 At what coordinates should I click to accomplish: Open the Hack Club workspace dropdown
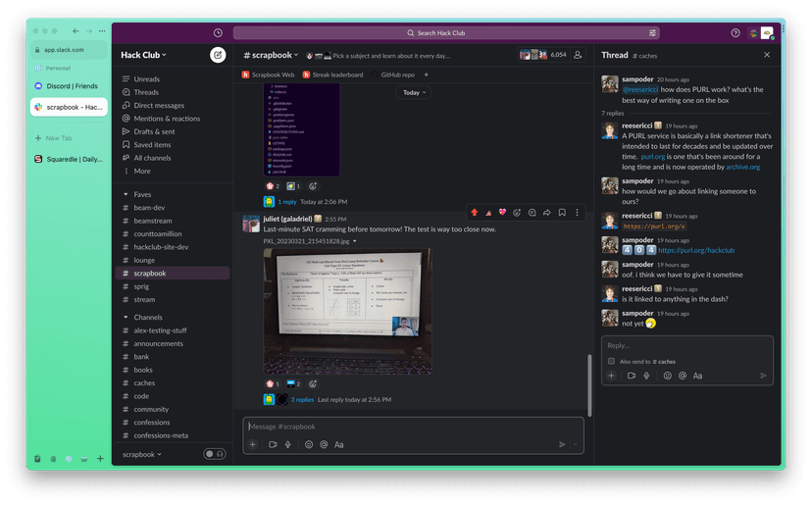point(143,55)
